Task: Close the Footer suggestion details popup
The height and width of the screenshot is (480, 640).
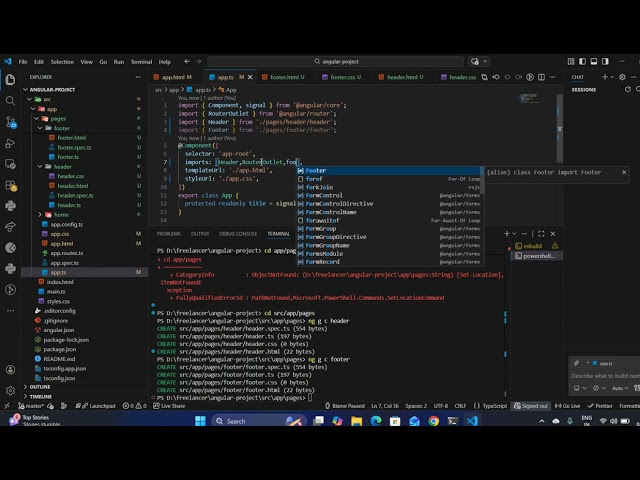Action: (624, 172)
